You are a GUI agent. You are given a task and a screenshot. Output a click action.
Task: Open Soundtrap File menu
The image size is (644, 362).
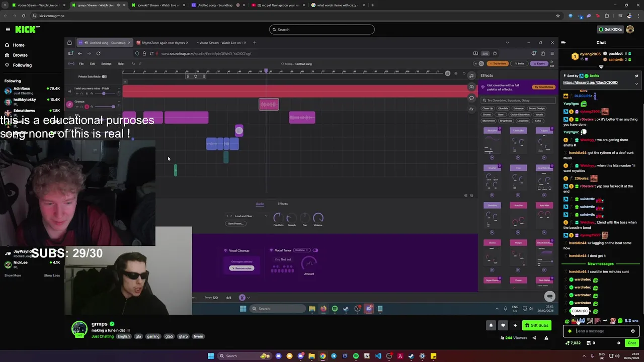tap(81, 64)
